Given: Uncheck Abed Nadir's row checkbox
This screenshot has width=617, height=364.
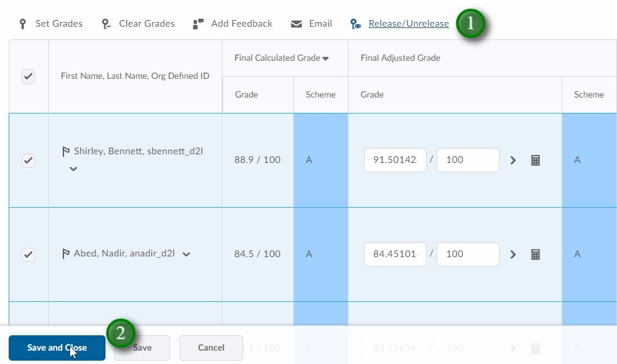Looking at the screenshot, I should [29, 254].
